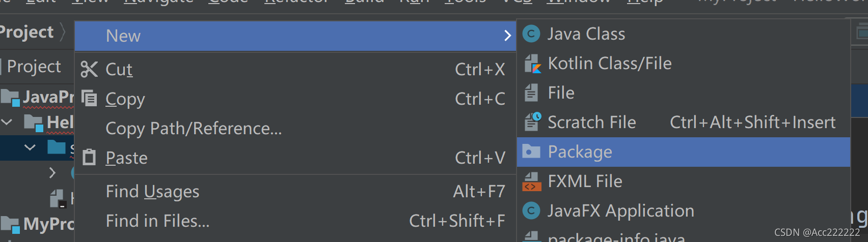Expand the collapsed child tree node chevron

tap(52, 173)
